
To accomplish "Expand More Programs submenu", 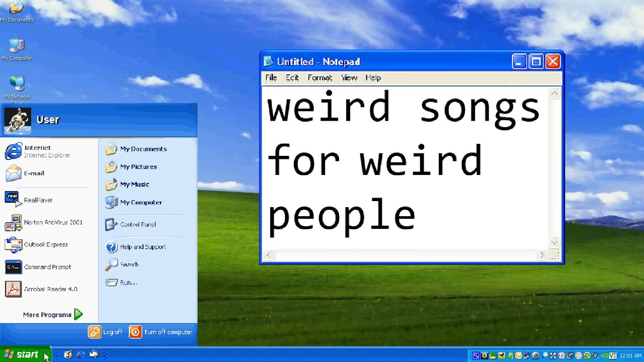I will (x=52, y=315).
